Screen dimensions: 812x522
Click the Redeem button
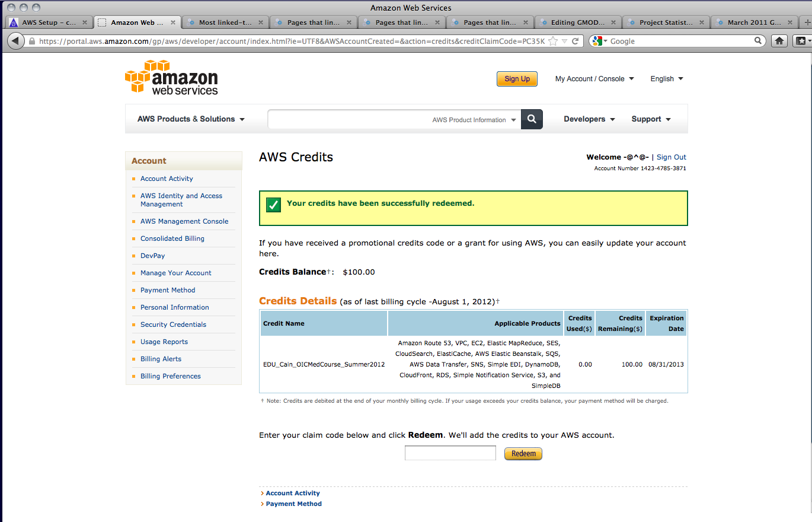pyautogui.click(x=523, y=454)
